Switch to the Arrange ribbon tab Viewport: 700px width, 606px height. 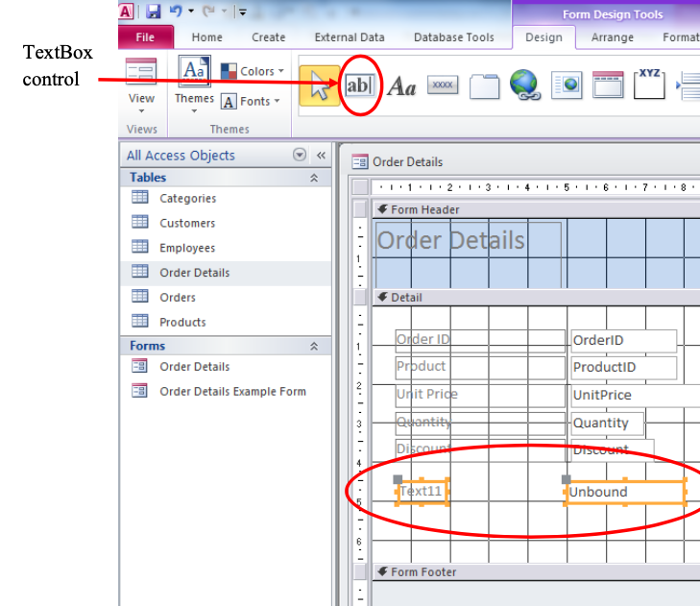pyautogui.click(x=612, y=37)
